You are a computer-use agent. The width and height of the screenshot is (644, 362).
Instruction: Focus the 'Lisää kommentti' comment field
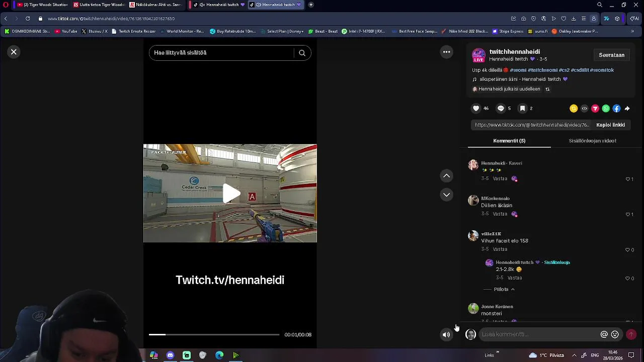538,334
